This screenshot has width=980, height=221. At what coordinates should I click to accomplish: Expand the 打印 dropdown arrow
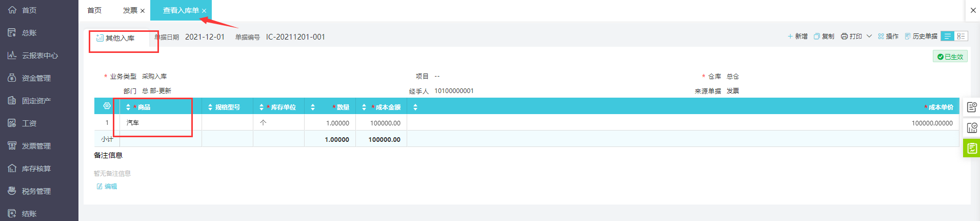point(869,36)
